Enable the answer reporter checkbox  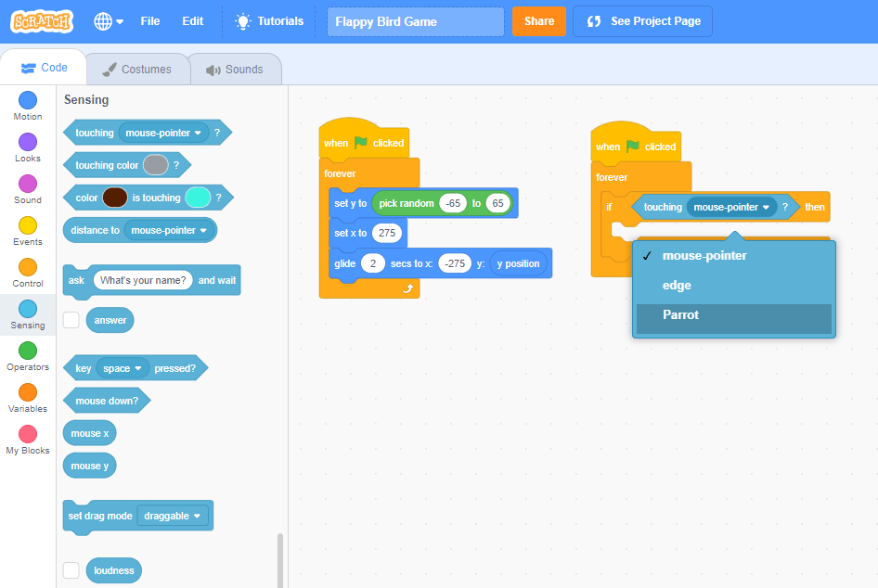(71, 320)
